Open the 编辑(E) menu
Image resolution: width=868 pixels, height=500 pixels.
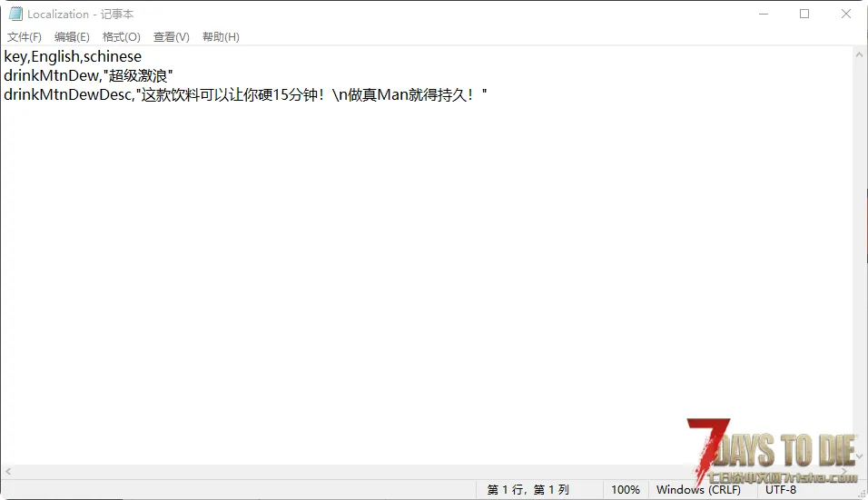tap(72, 37)
